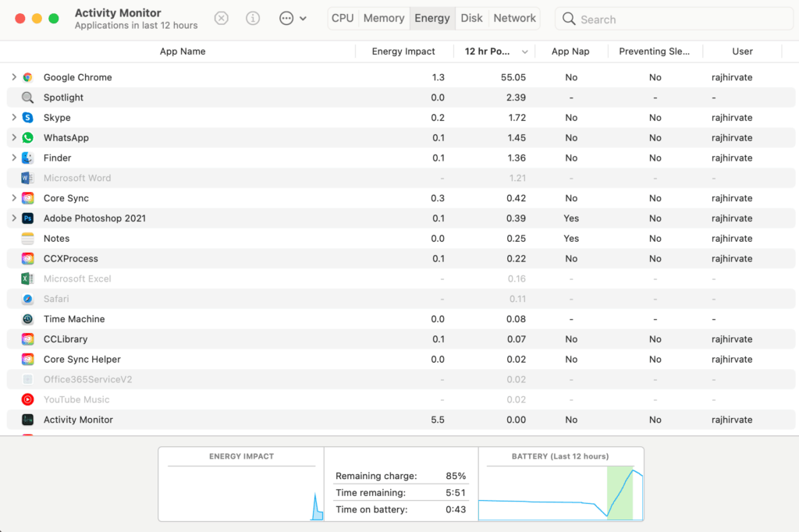Click the stop process X icon
This screenshot has height=532, width=799.
click(222, 18)
